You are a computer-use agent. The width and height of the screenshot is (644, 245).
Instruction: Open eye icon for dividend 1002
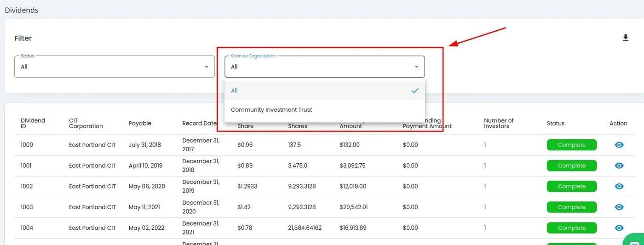click(619, 186)
